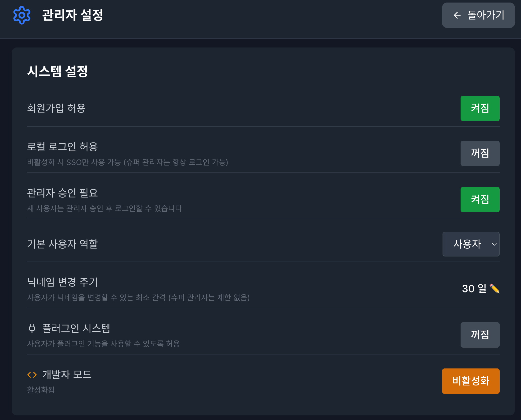
Task: Click 비활성화 to disable developer mode
Action: coord(470,381)
